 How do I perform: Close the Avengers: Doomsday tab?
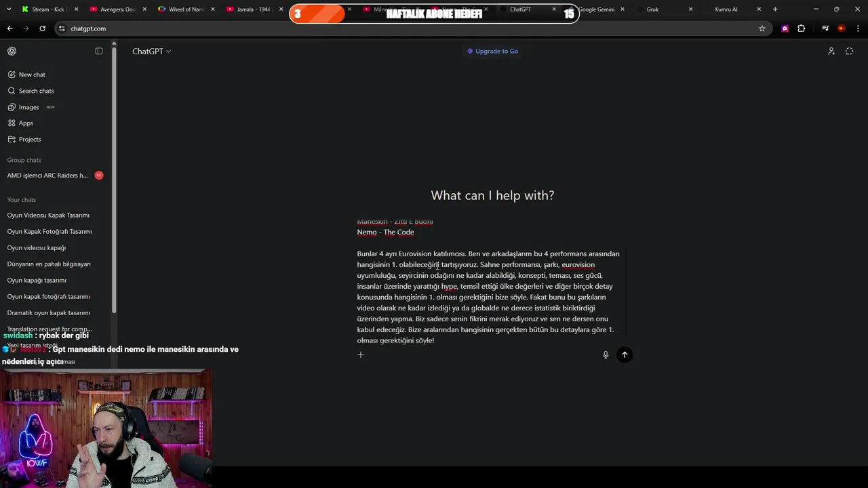pyautogui.click(x=144, y=9)
